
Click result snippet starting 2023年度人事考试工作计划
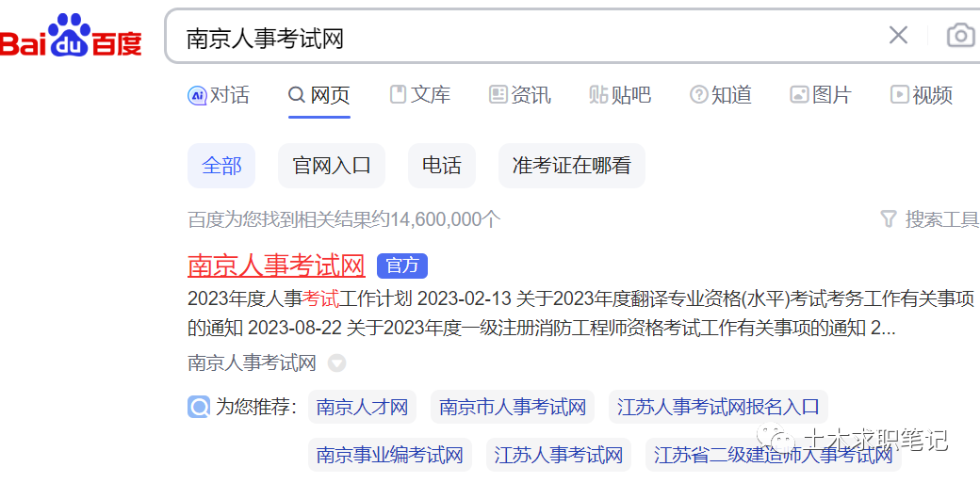(581, 314)
